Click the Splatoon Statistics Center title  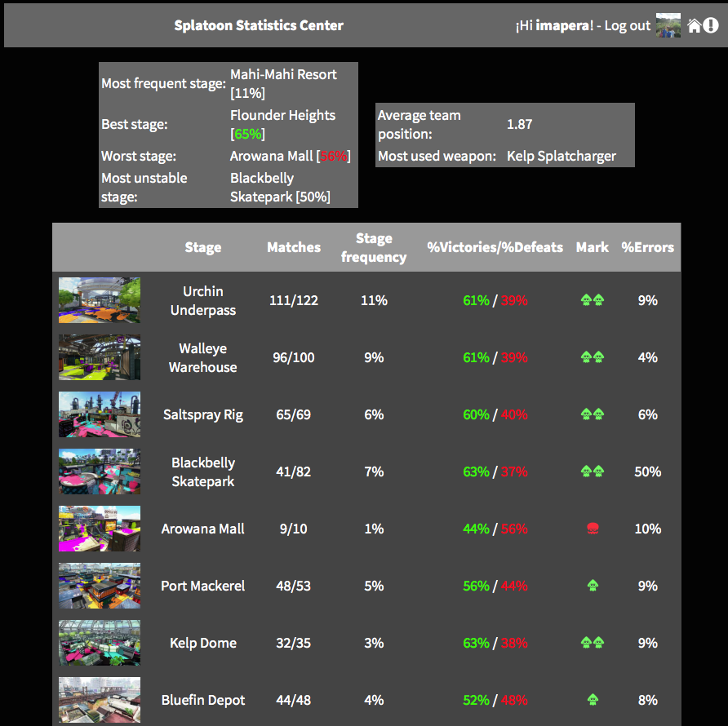(259, 25)
